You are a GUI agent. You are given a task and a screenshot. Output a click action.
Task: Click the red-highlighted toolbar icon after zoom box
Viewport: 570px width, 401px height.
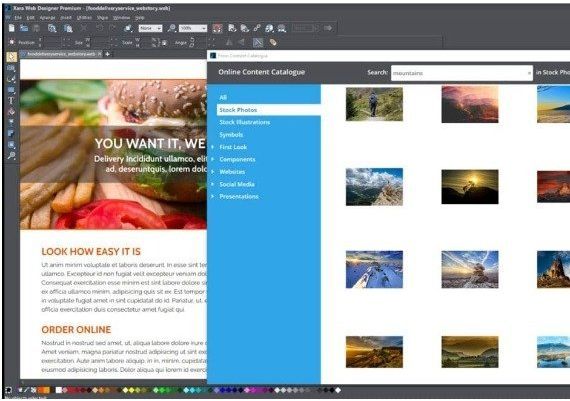point(217,28)
